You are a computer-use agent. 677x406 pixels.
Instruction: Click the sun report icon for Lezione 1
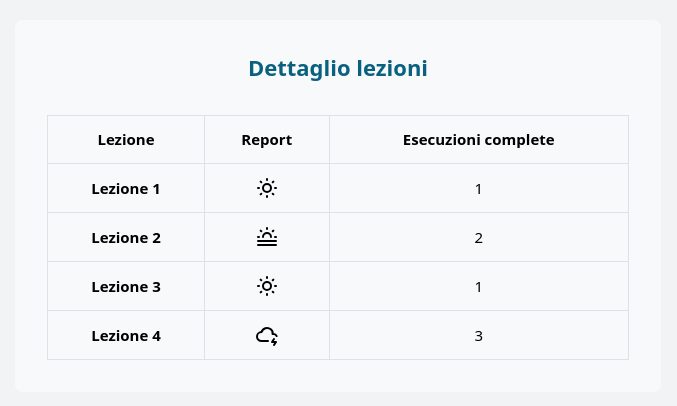267,188
